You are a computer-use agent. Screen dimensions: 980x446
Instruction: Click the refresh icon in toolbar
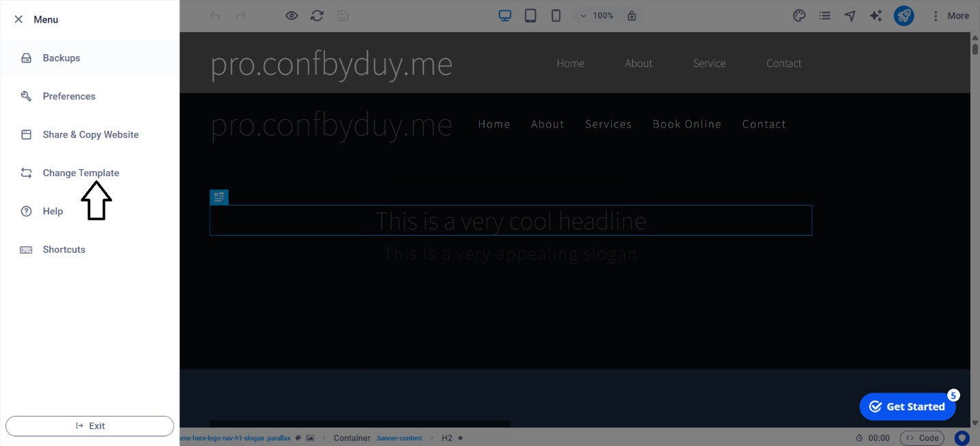pyautogui.click(x=317, y=16)
